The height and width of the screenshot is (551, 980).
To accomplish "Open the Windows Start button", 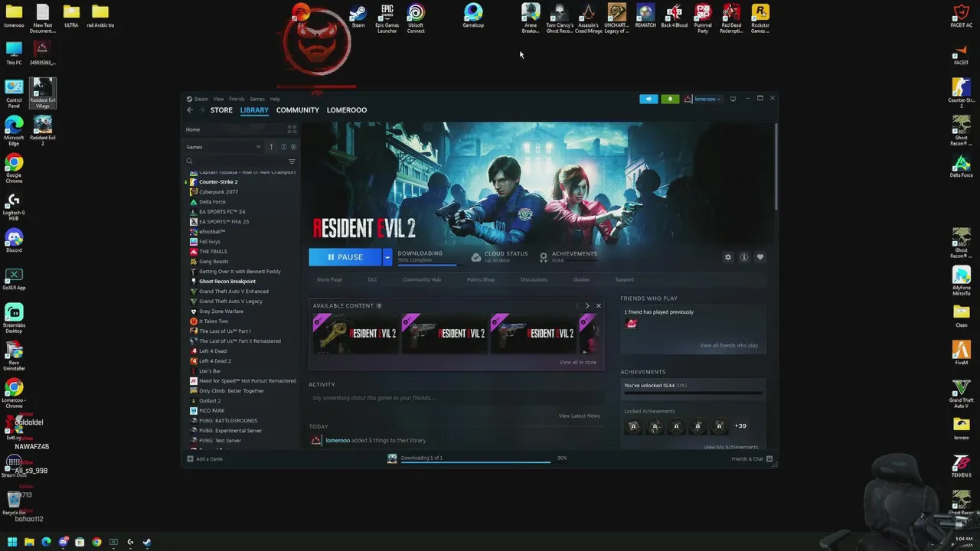I will click(12, 542).
